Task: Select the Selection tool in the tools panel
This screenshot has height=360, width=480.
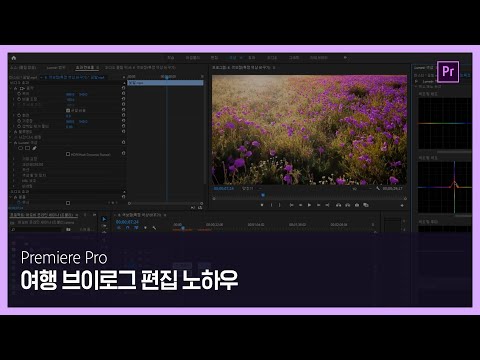Action: point(104,219)
